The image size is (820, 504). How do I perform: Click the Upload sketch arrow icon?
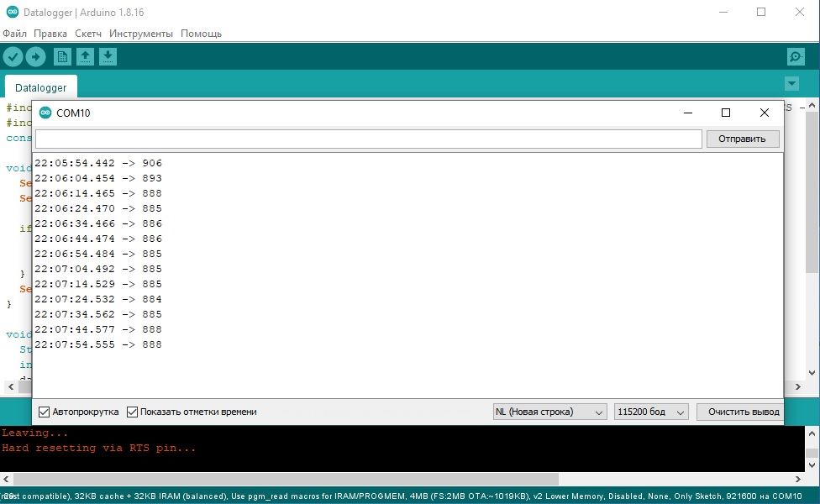click(x=35, y=56)
